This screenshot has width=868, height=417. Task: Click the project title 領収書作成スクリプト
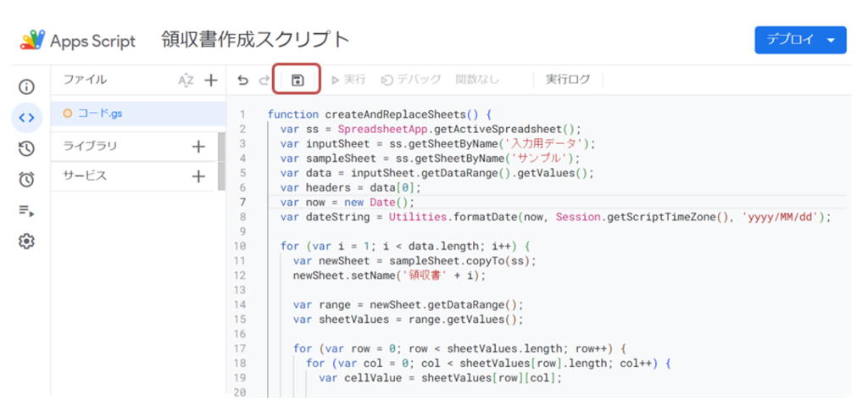pyautogui.click(x=255, y=40)
